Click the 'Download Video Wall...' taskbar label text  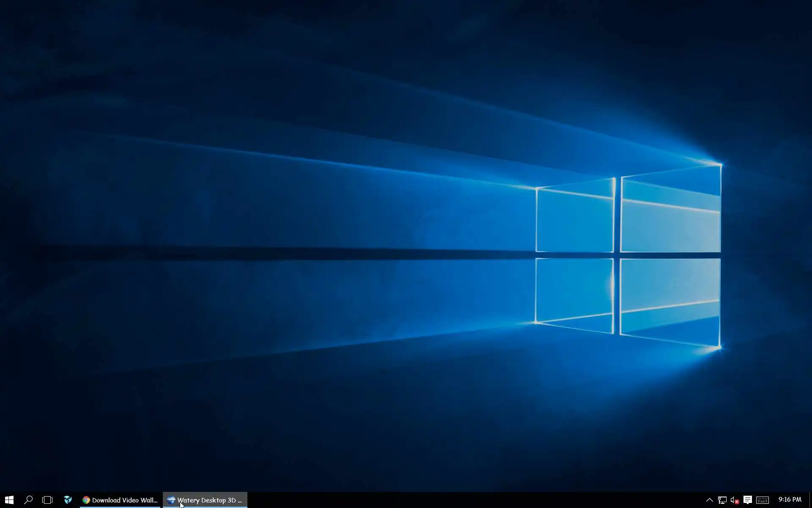[x=125, y=500]
